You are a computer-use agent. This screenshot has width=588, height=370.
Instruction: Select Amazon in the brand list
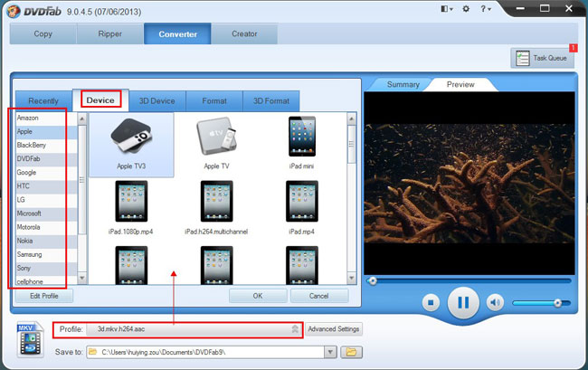point(46,119)
